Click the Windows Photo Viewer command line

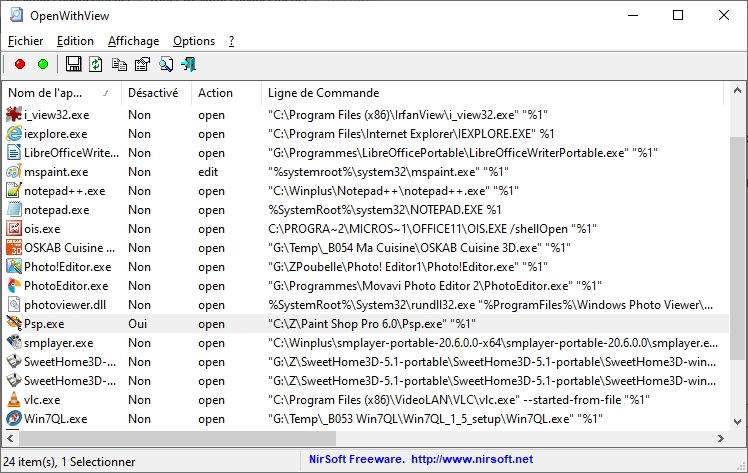point(490,305)
